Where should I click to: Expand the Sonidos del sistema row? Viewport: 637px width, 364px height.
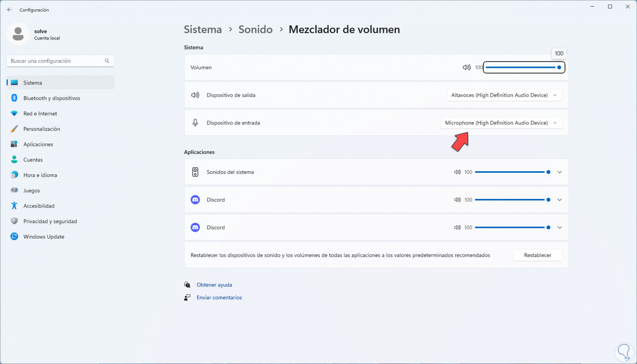pyautogui.click(x=559, y=172)
